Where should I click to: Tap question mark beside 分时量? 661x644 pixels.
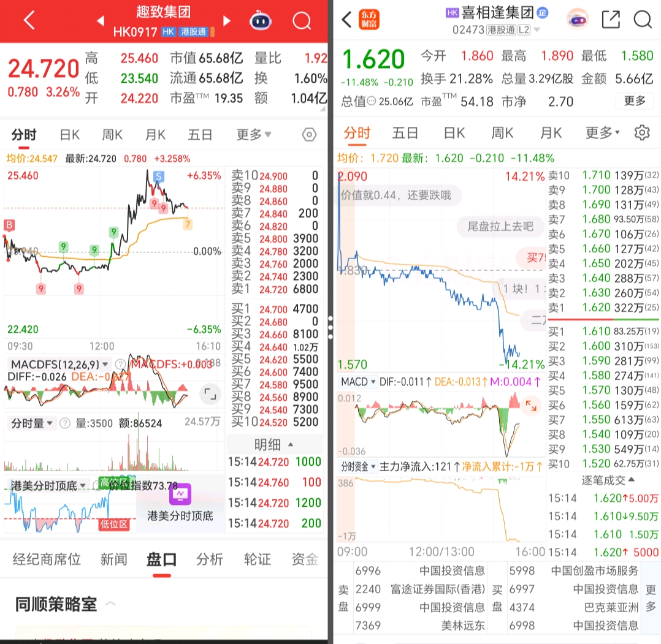pos(65,423)
